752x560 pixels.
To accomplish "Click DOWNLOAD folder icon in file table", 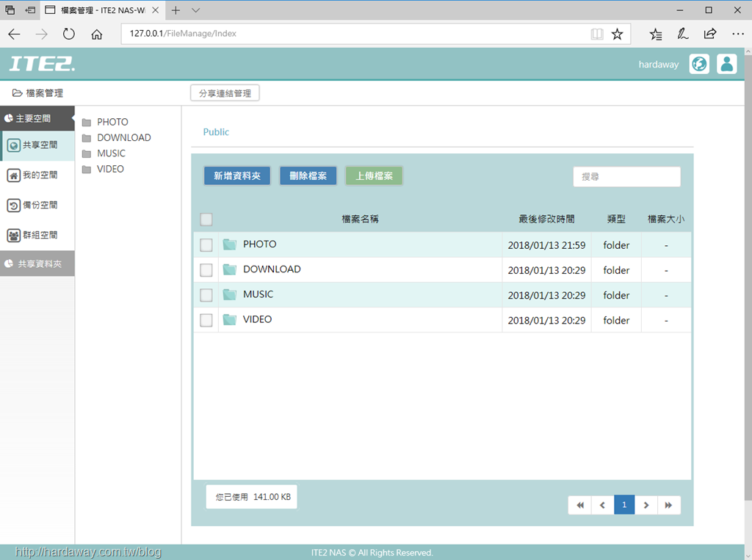I will [230, 269].
